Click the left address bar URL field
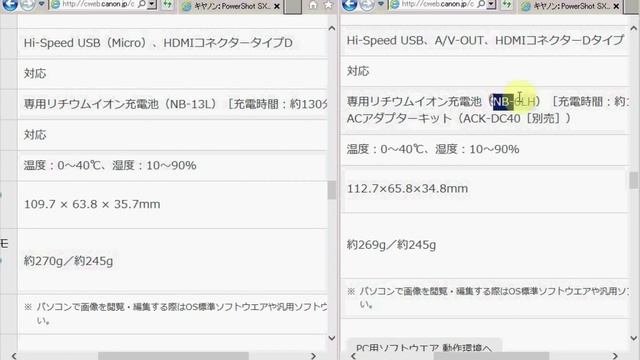The height and width of the screenshot is (360, 640). [98, 4]
